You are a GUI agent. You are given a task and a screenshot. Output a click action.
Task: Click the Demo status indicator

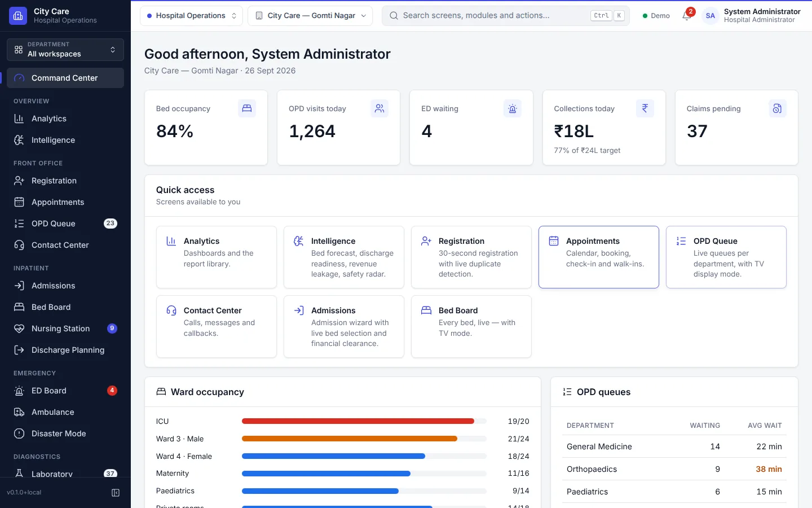pyautogui.click(x=656, y=16)
